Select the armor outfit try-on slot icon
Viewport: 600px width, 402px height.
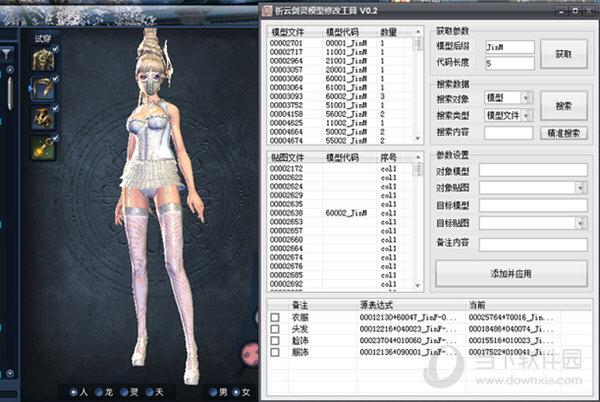click(x=43, y=60)
